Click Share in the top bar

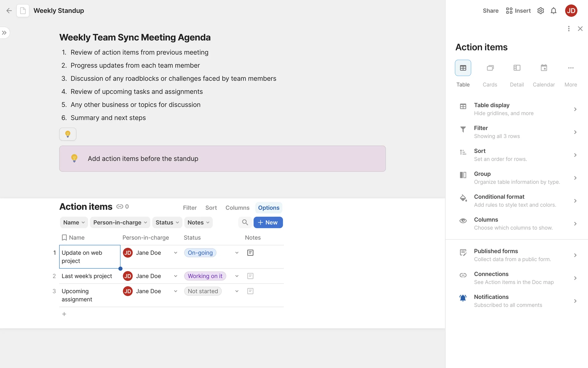pos(490,11)
